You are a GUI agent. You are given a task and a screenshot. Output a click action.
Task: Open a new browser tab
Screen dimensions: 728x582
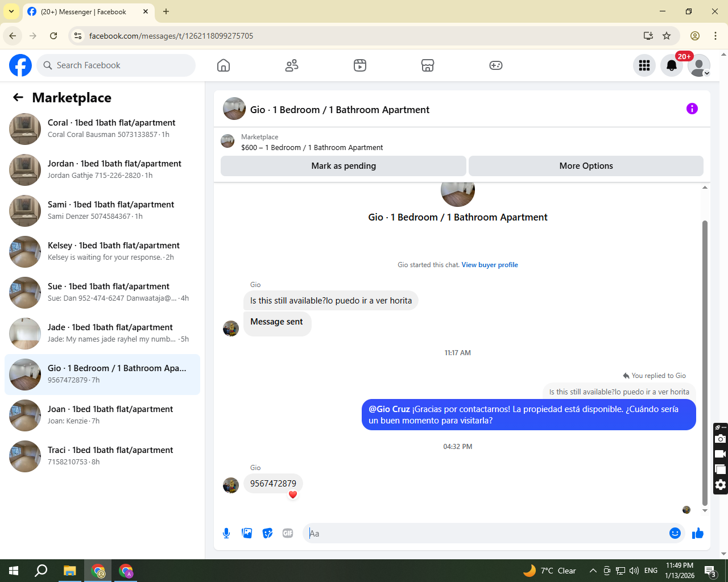pyautogui.click(x=166, y=11)
